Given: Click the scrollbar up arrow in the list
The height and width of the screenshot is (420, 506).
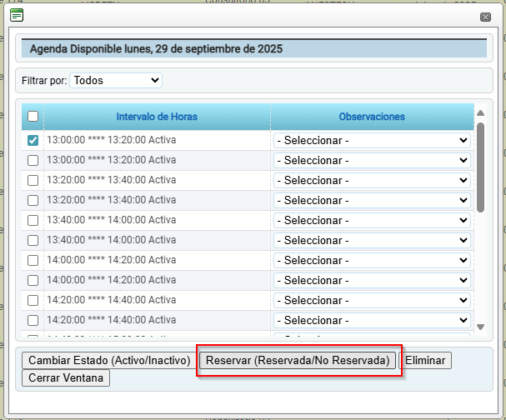Looking at the screenshot, I should [480, 113].
